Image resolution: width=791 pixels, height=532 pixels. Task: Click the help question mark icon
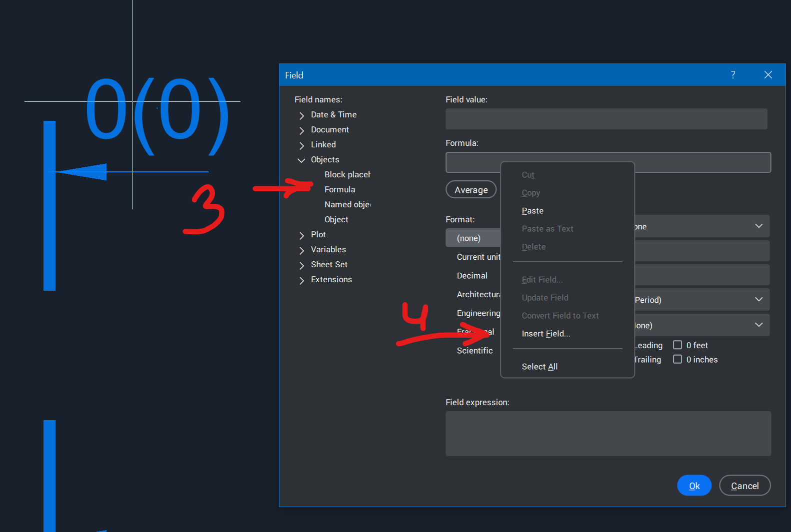(x=733, y=75)
